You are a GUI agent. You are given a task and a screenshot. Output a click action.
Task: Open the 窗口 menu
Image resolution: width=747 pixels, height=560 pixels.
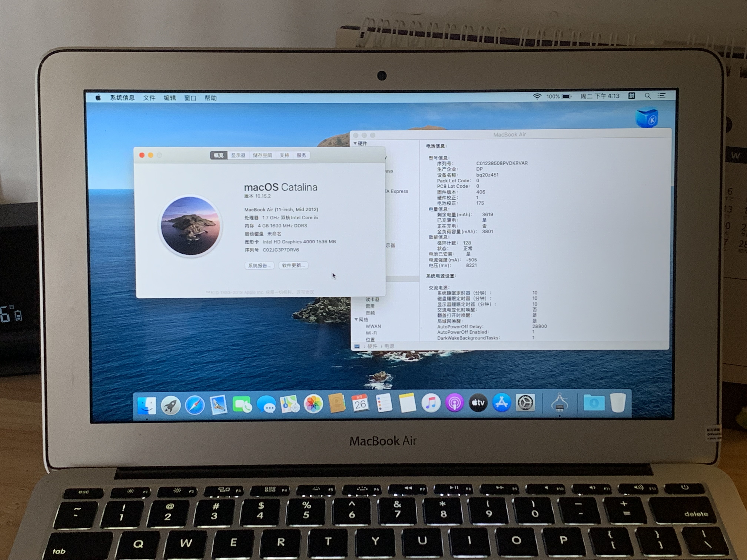tap(190, 98)
